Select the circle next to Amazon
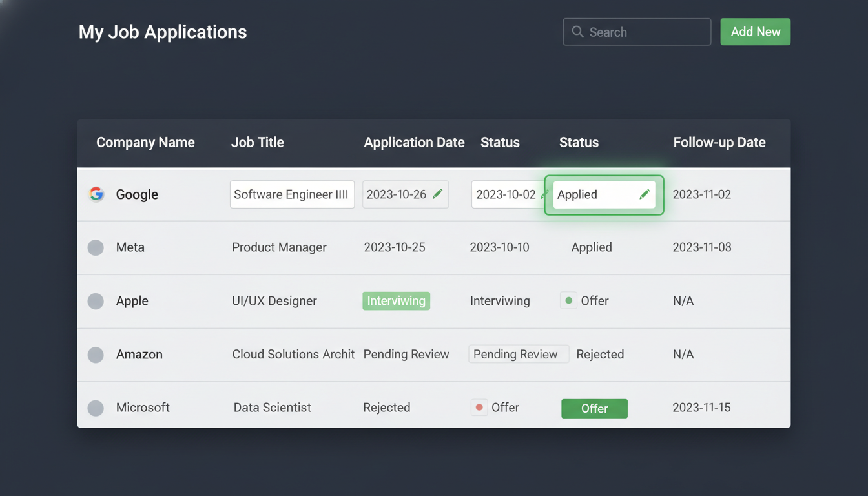Screen dimensions: 868x496 96,355
